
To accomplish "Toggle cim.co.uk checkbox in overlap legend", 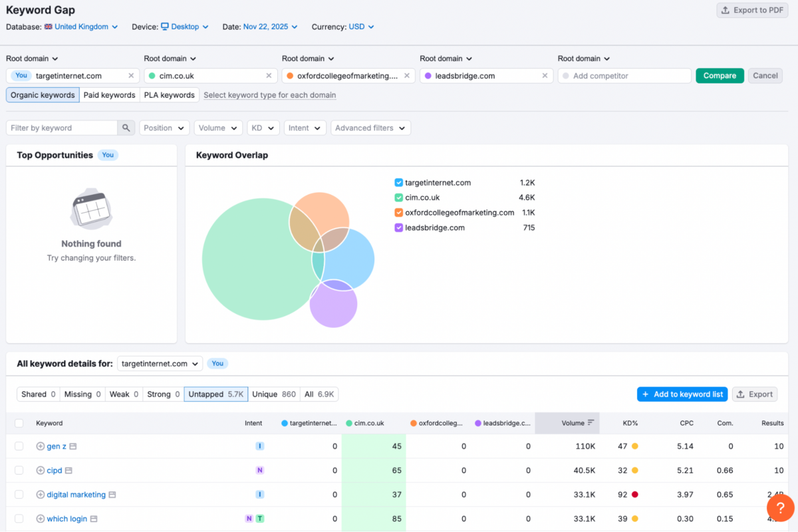I will tap(398, 198).
